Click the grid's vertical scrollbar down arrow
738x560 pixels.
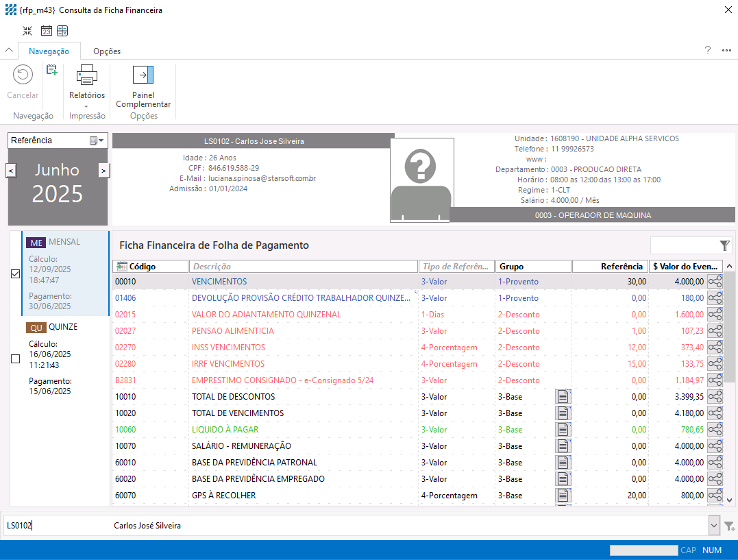coord(729,500)
